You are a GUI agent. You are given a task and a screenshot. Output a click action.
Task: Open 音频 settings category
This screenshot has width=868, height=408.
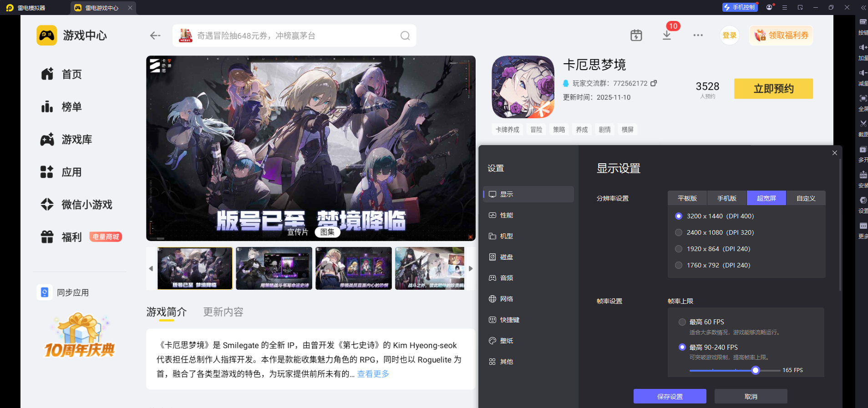tap(528, 278)
